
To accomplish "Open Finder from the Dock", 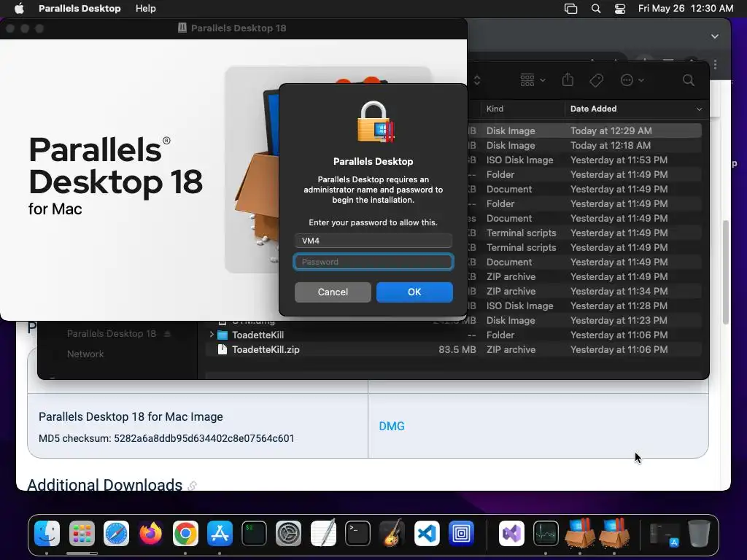I will 47,533.
